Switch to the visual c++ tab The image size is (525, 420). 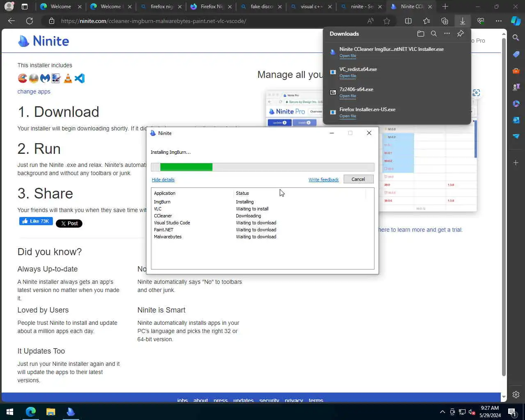pyautogui.click(x=311, y=7)
